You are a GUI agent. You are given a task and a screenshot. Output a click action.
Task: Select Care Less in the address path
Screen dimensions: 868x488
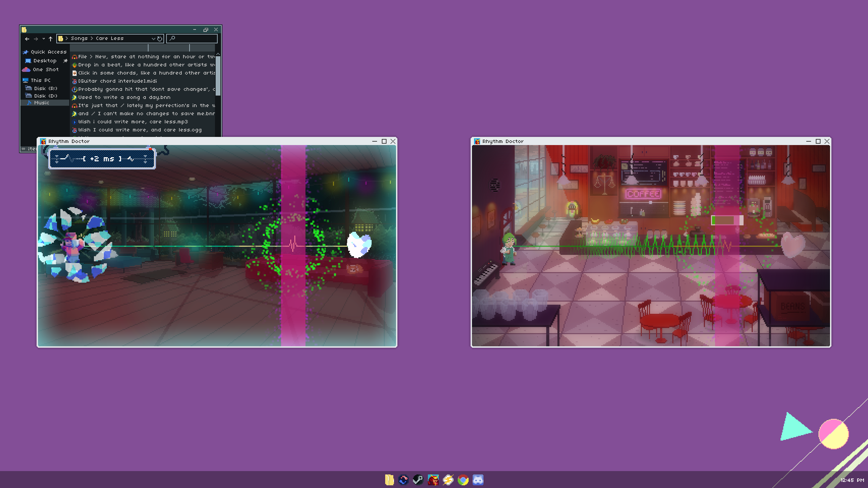110,38
